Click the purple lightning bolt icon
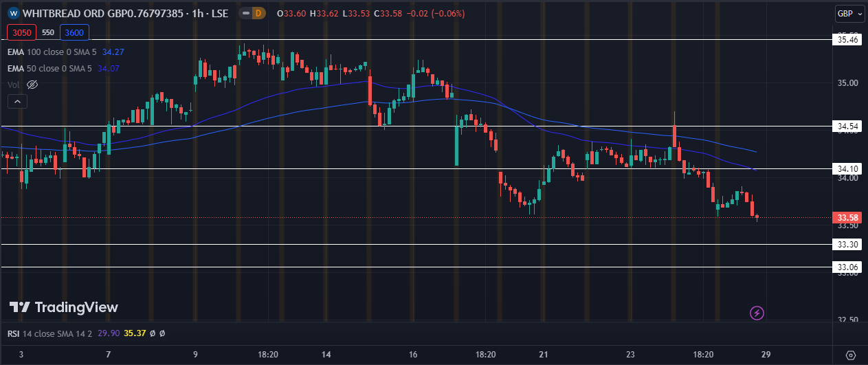 tap(757, 313)
